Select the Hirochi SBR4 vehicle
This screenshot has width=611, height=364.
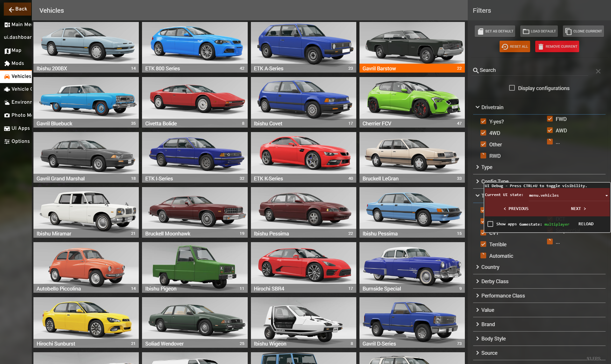(x=303, y=267)
